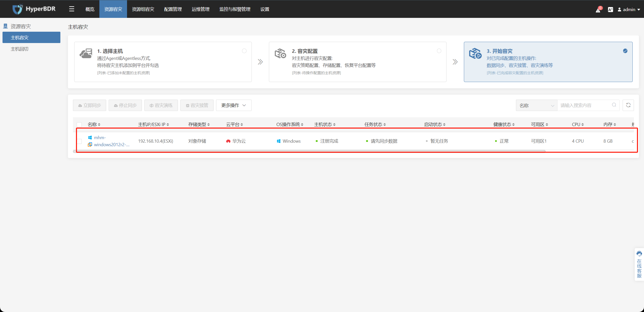Open the admin user menu
The width and height of the screenshot is (644, 312).
point(629,10)
